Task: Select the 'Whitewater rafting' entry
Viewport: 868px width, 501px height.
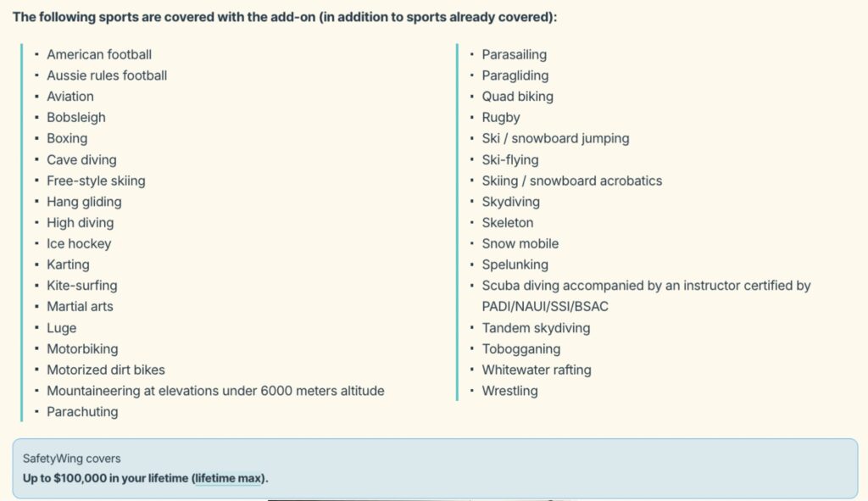Action: coord(537,370)
